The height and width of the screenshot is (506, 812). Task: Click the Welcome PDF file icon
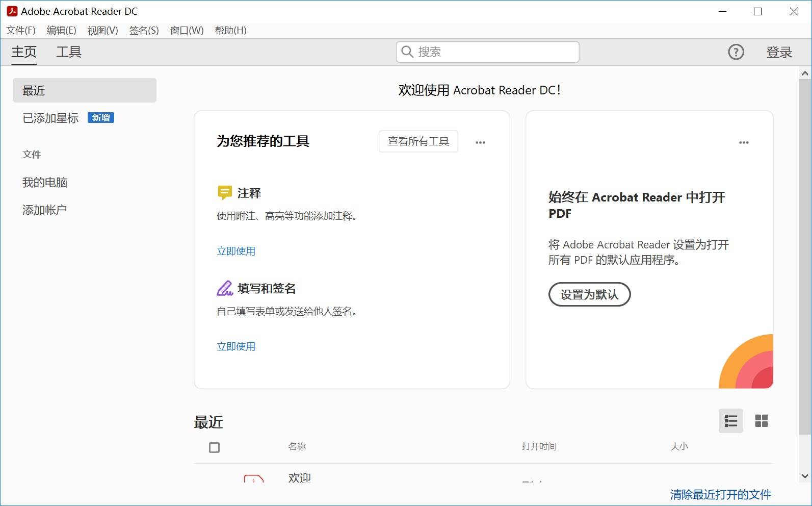tap(253, 478)
